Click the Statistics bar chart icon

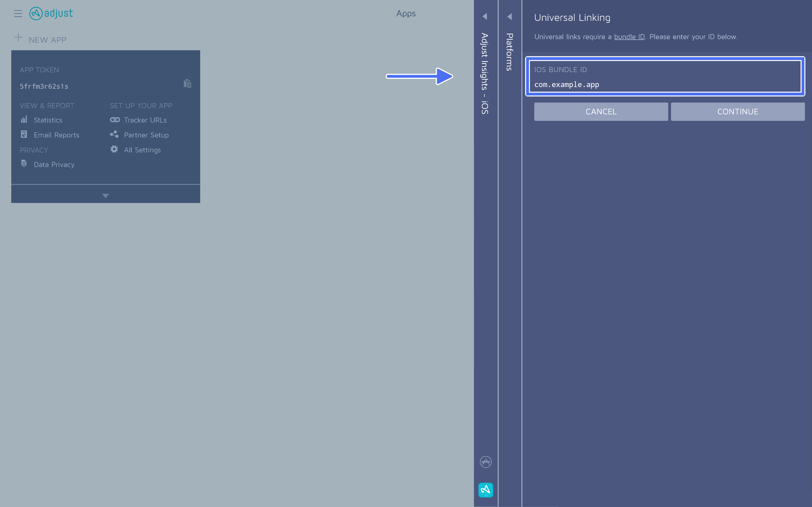tap(24, 120)
